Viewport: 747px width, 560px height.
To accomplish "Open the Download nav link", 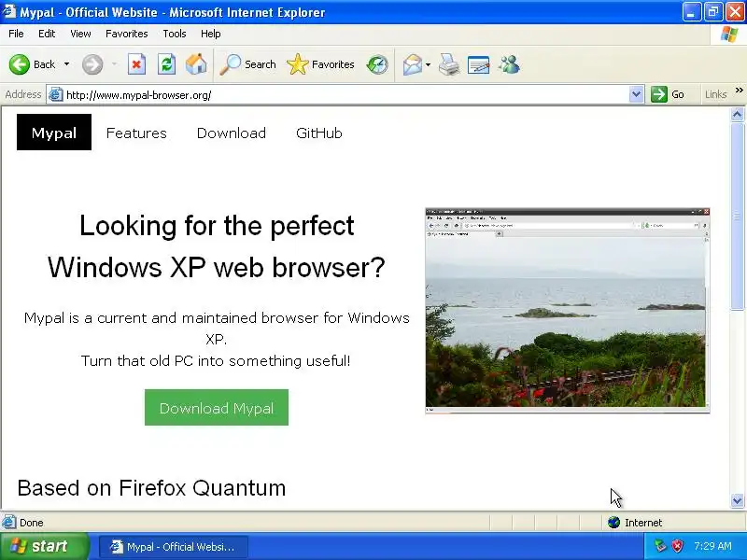I will (232, 133).
